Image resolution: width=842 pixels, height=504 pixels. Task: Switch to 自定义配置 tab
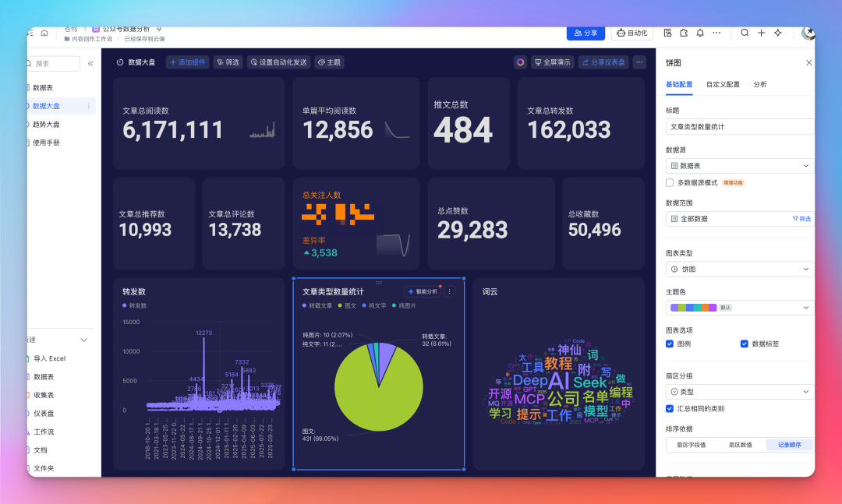(x=723, y=84)
